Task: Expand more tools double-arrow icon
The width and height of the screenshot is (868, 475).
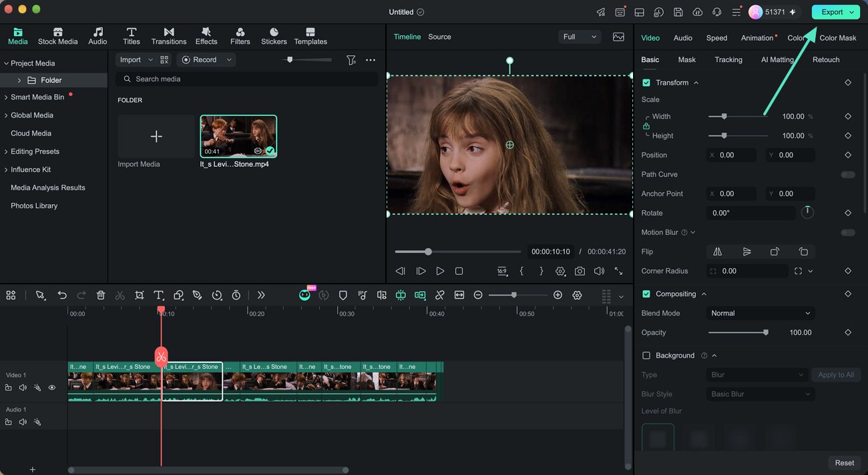Action: pyautogui.click(x=261, y=295)
